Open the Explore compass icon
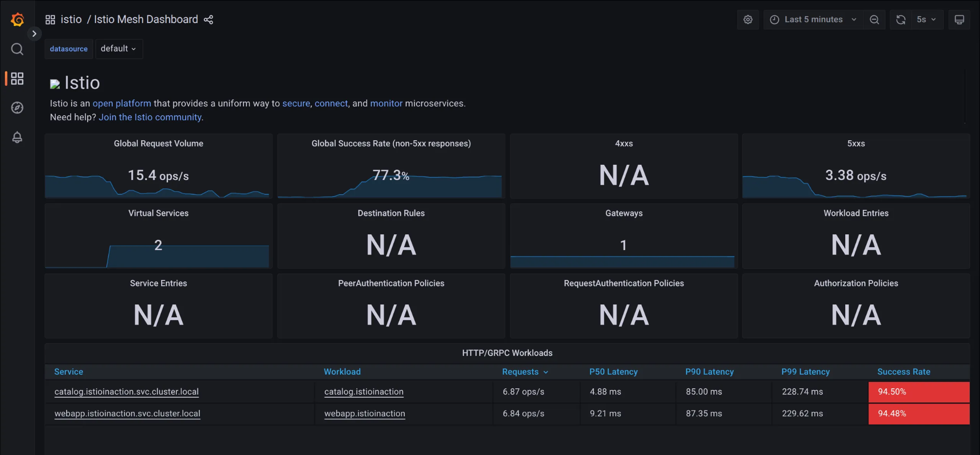The width and height of the screenshot is (980, 455). click(x=17, y=108)
